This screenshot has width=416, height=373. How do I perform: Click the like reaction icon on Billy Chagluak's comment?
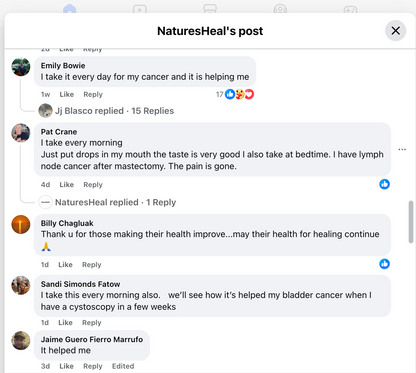point(384,264)
